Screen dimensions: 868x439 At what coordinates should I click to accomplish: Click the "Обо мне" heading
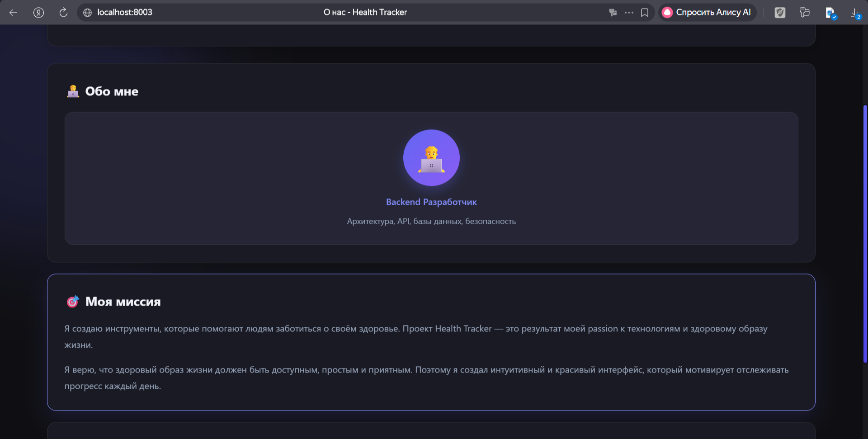tap(112, 91)
